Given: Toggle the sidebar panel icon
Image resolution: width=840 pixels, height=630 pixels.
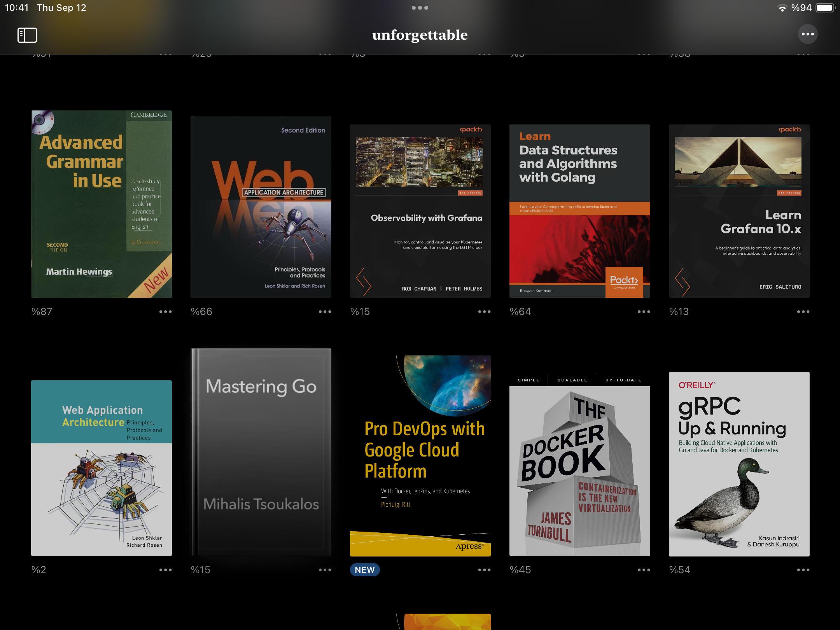Looking at the screenshot, I should [x=27, y=35].
